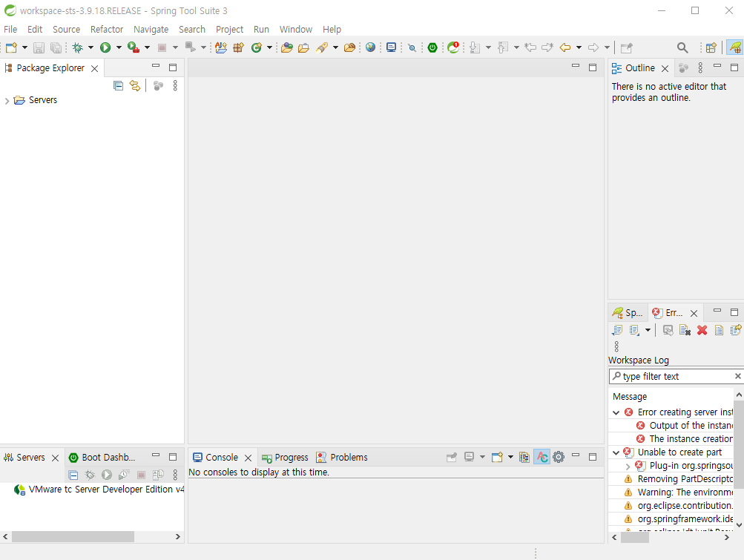
Task: Open a terminal with the monitor icon
Action: click(391, 47)
